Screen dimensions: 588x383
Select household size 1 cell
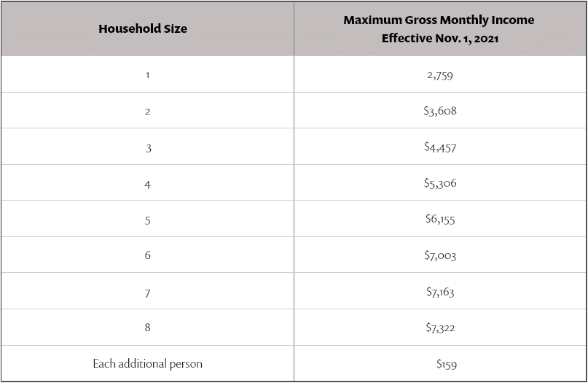click(x=147, y=75)
